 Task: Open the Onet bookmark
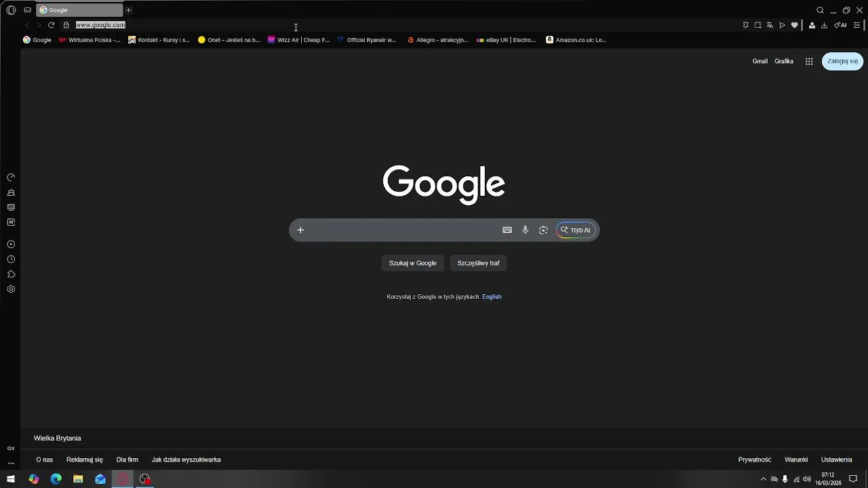[229, 40]
